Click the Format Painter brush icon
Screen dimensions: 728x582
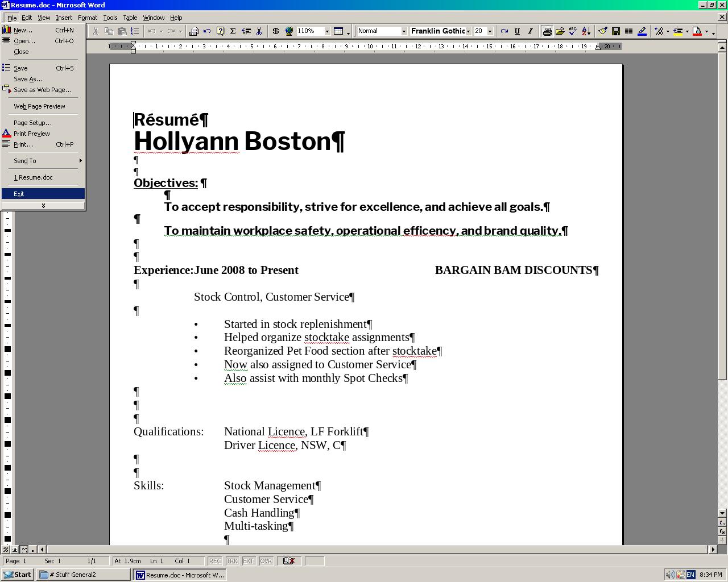tap(603, 31)
